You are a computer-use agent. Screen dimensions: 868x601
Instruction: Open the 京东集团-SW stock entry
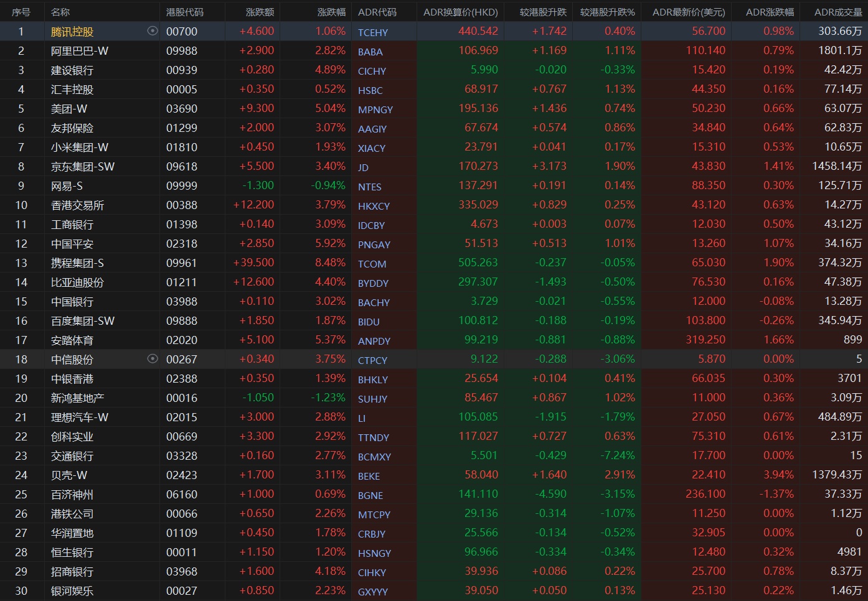(82, 167)
